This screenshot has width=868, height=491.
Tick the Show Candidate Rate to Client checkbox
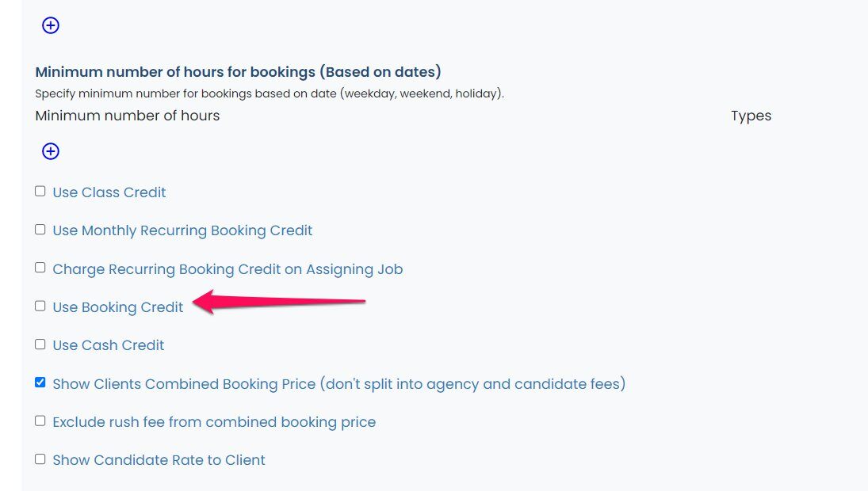(40, 459)
